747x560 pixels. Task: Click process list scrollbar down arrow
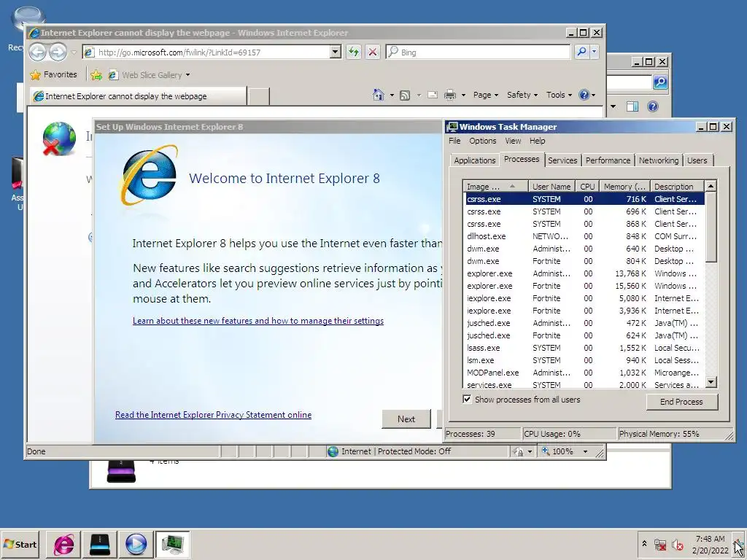711,381
